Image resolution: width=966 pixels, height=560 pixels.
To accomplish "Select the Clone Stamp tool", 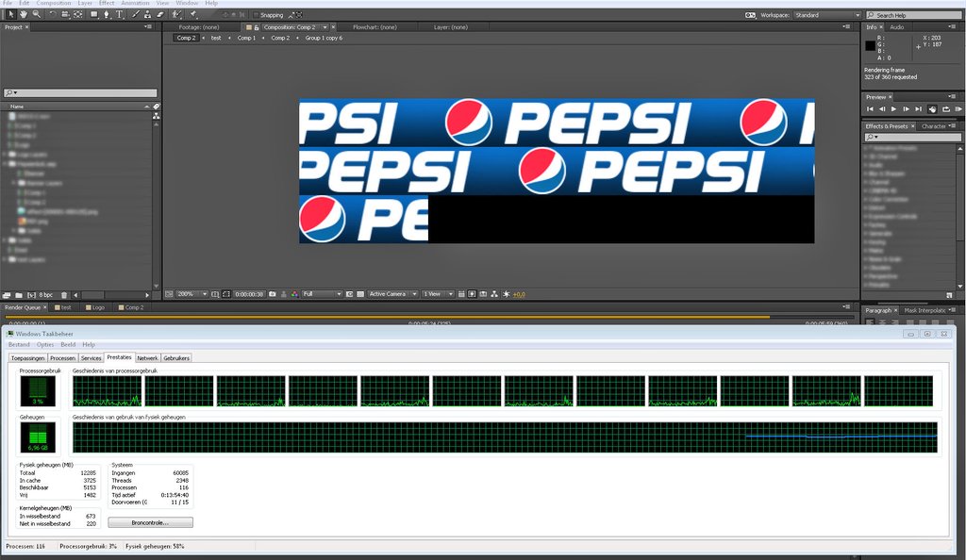I will click(147, 14).
